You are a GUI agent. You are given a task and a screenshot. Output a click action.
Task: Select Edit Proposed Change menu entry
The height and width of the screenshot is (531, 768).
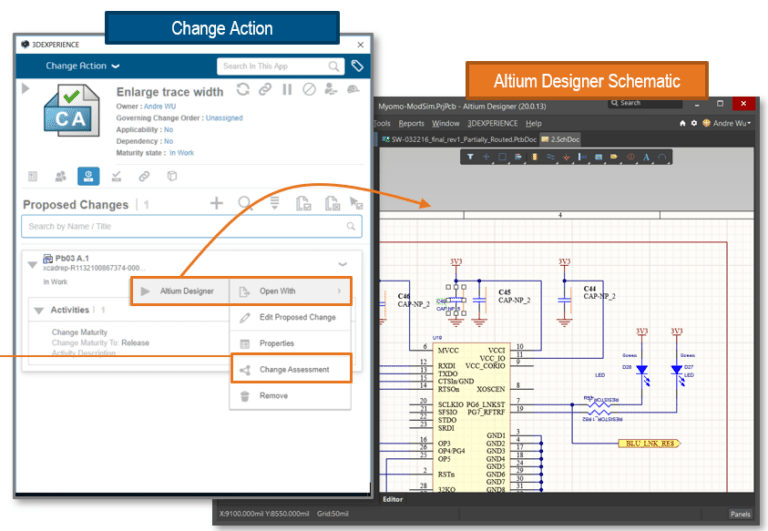(297, 317)
